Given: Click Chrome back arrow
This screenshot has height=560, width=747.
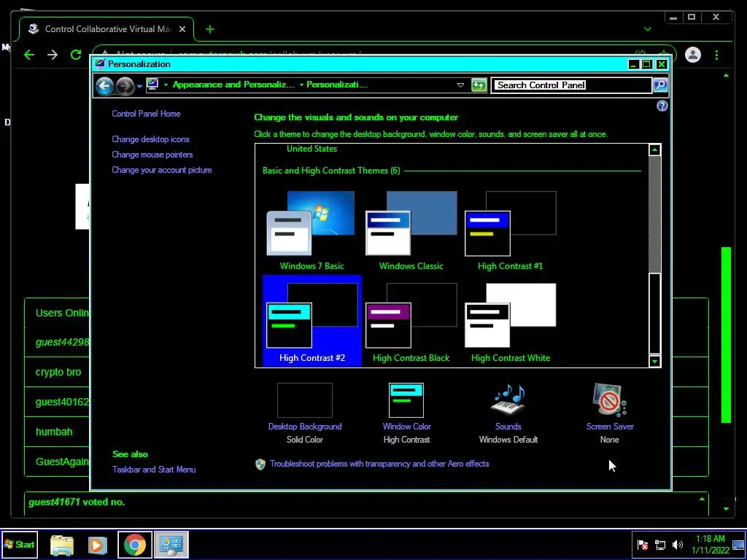Looking at the screenshot, I should pyautogui.click(x=29, y=55).
